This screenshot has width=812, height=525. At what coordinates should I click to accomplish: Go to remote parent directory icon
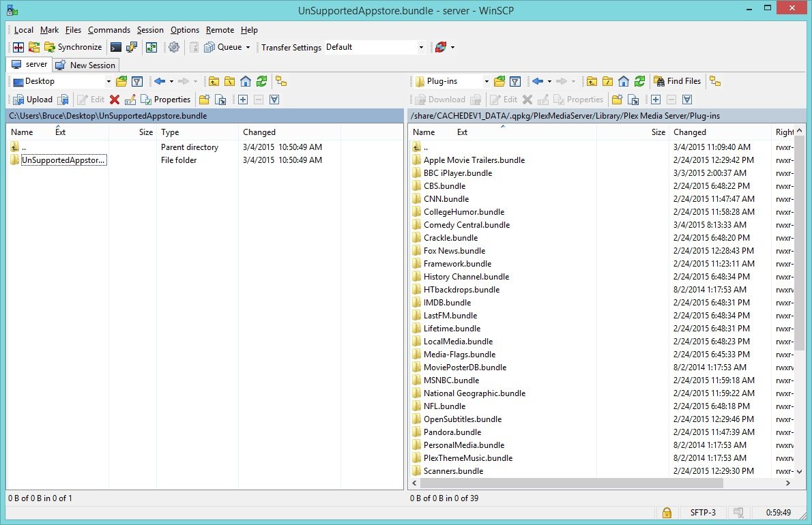592,81
